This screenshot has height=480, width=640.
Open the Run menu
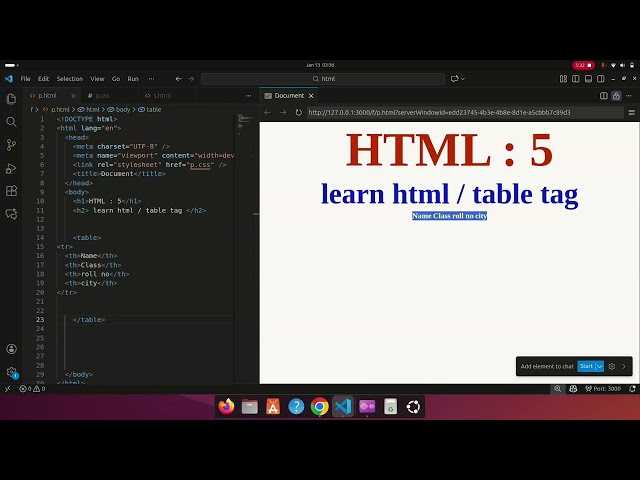pos(133,79)
